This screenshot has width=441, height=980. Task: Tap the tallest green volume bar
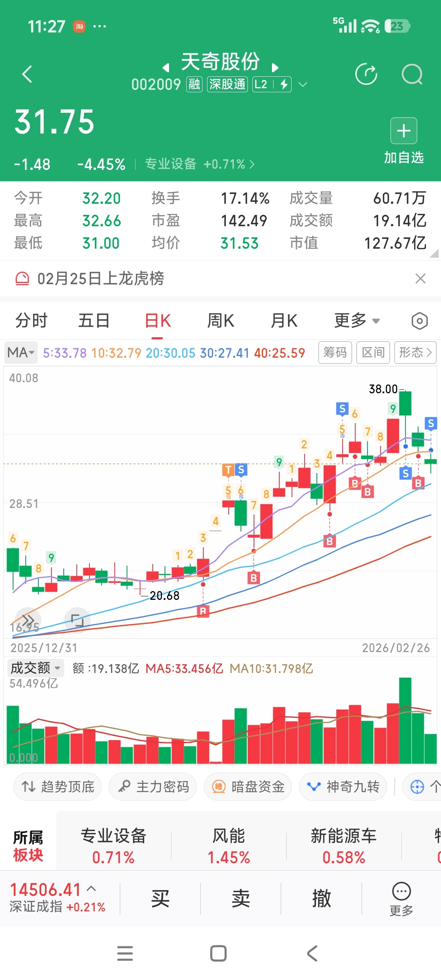[x=405, y=721]
